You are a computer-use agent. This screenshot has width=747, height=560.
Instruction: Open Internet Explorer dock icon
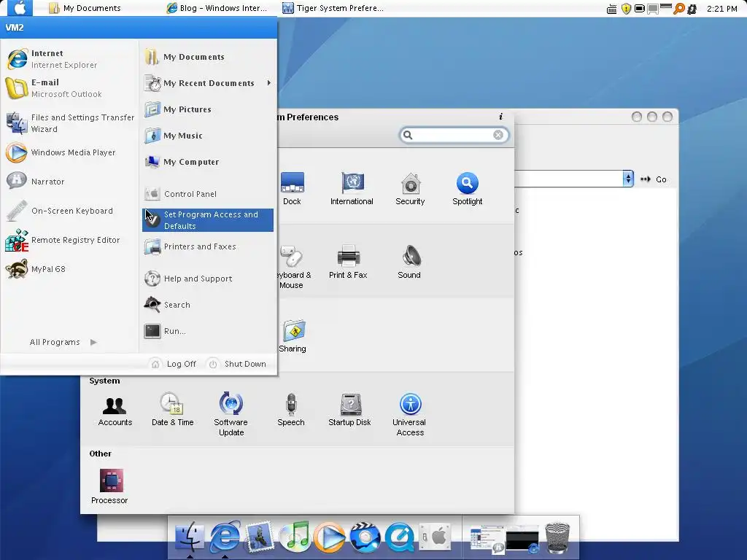click(x=225, y=536)
